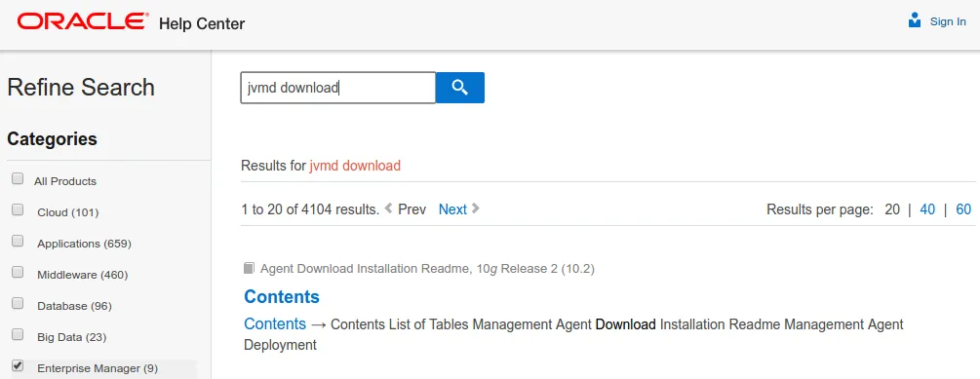The image size is (980, 379).
Task: Show 40 results per page
Action: [x=927, y=209]
